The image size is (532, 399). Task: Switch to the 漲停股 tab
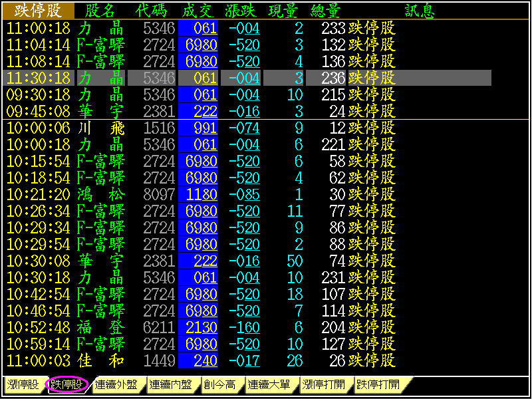click(23, 384)
